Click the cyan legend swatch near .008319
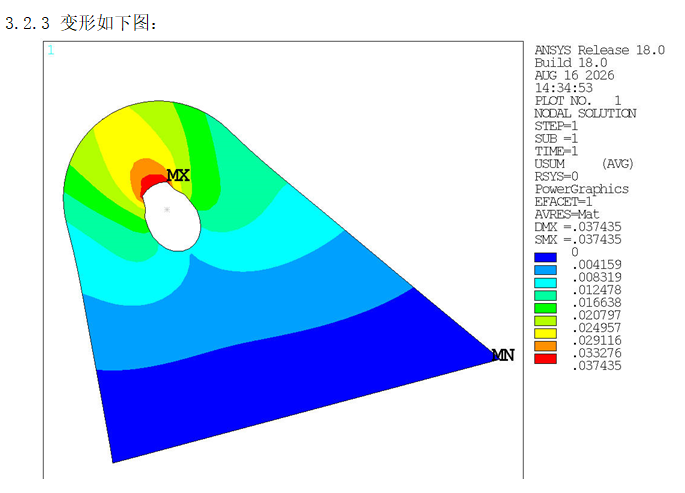Viewport: 685px width, 493px height. click(x=545, y=283)
